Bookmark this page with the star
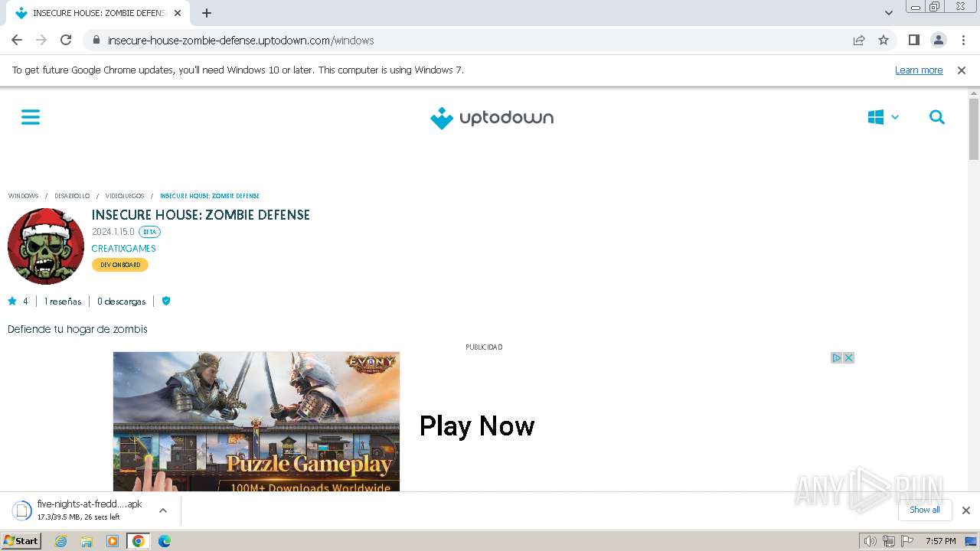This screenshot has width=980, height=551. [x=884, y=40]
